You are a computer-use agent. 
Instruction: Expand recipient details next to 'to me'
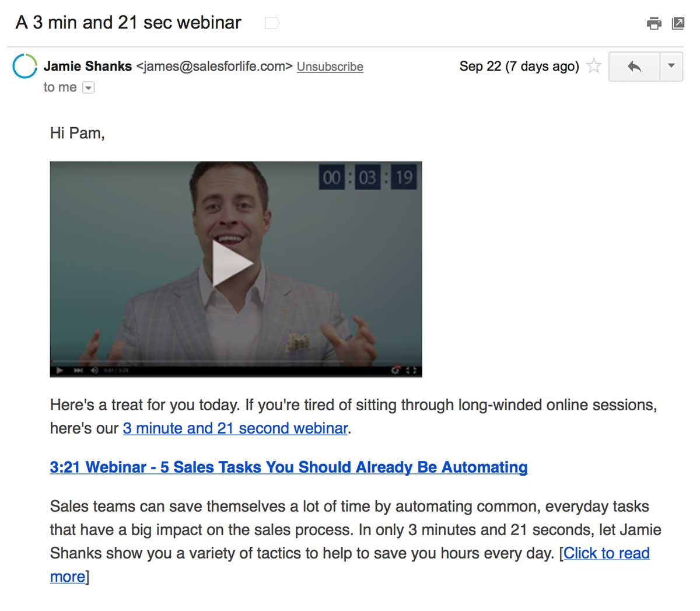88,88
